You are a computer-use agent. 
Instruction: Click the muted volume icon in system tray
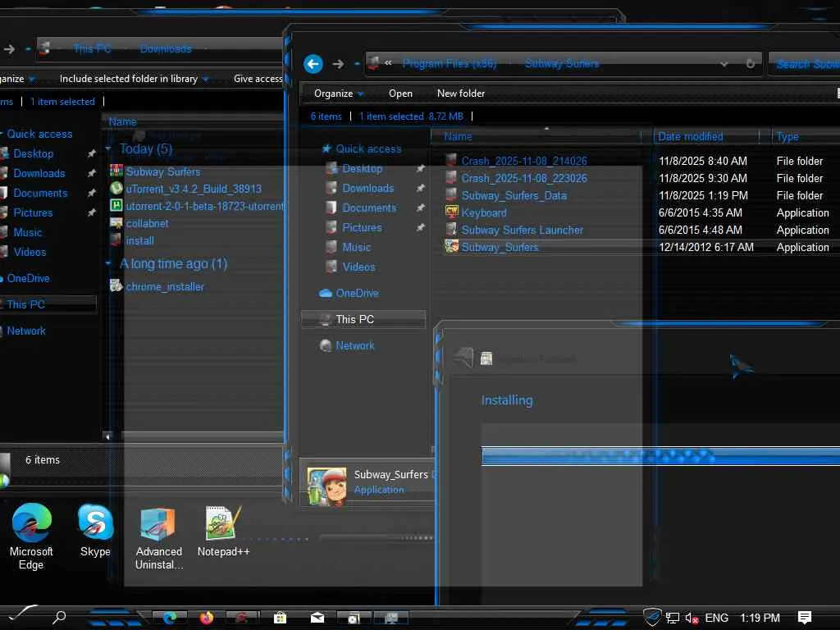pyautogui.click(x=692, y=619)
